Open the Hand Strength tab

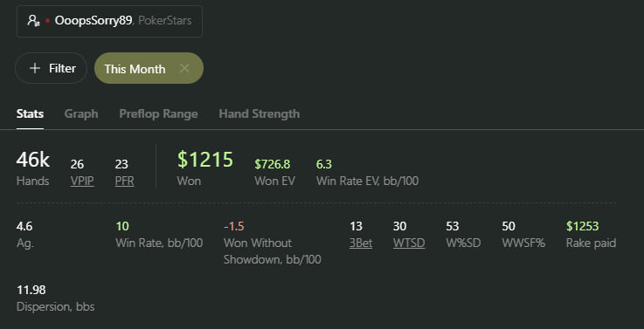pos(260,113)
